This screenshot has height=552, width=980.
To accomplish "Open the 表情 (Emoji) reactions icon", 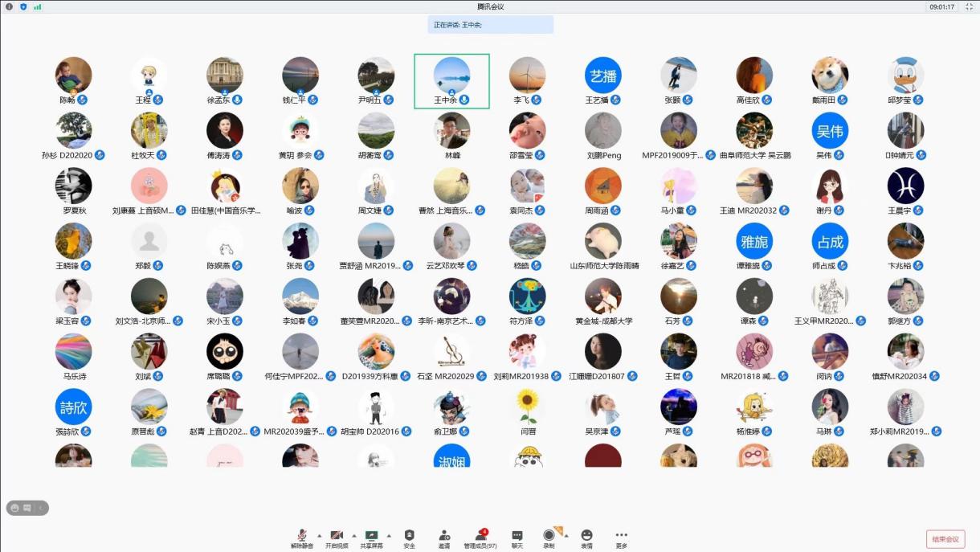I will [586, 536].
